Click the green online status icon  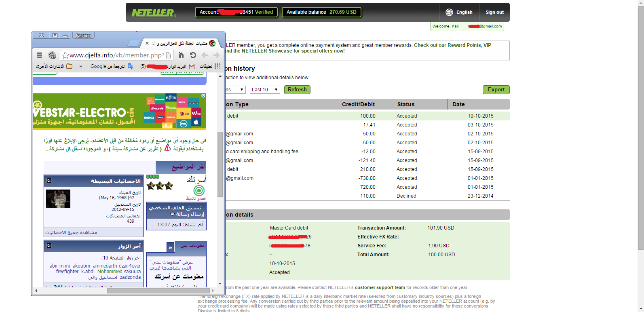tap(199, 190)
